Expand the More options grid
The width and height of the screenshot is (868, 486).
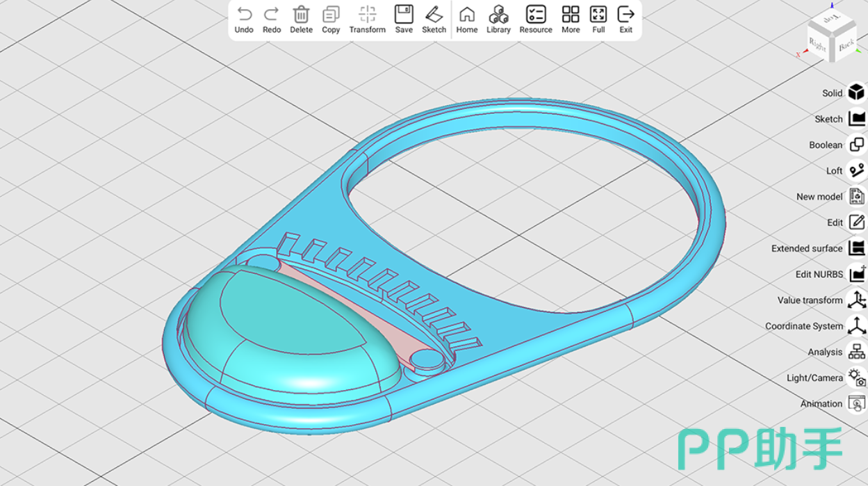(x=571, y=15)
